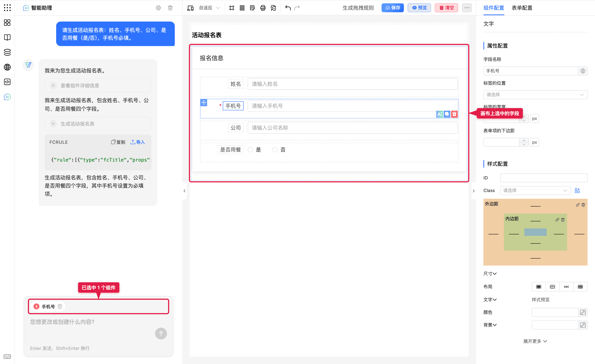Click the 请输入公司名称 input on canvas
This screenshot has height=364, width=595.
[x=353, y=128]
